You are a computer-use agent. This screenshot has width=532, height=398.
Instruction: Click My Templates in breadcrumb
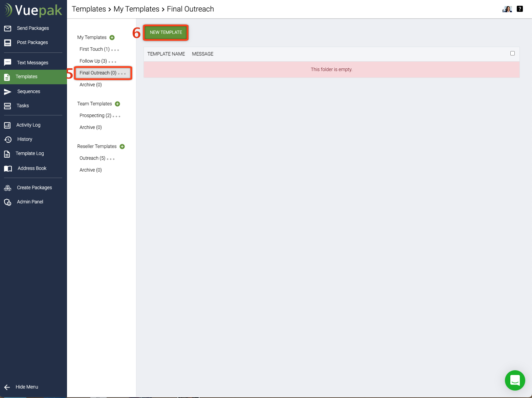coord(136,9)
